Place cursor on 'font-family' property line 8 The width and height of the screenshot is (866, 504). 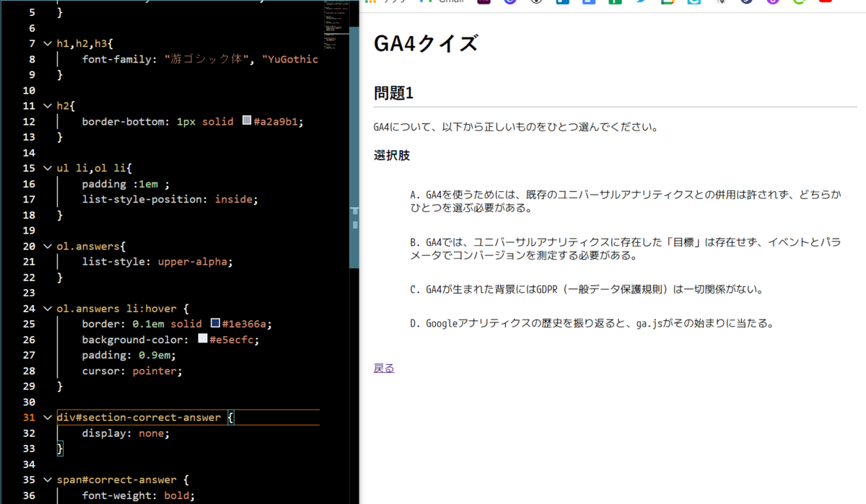[199, 59]
